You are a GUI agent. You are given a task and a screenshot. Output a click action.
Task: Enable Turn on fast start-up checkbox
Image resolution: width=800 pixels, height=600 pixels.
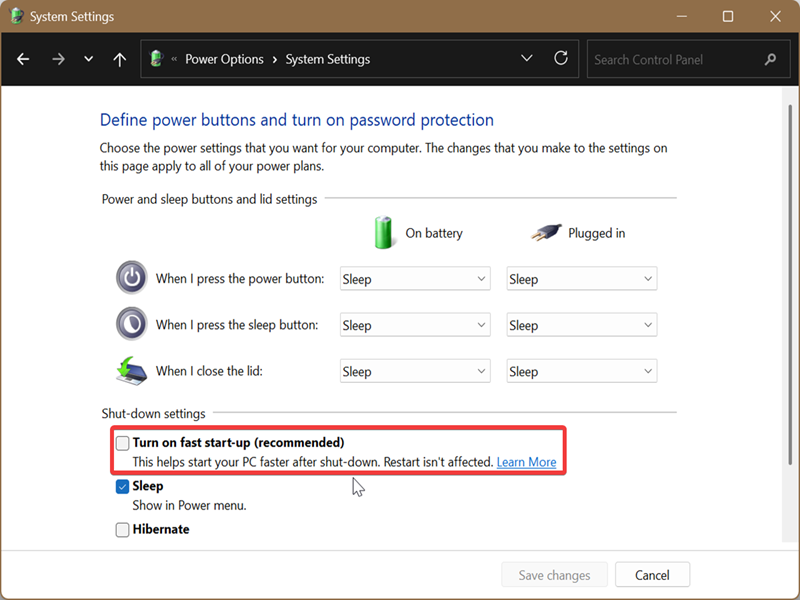[x=122, y=443]
